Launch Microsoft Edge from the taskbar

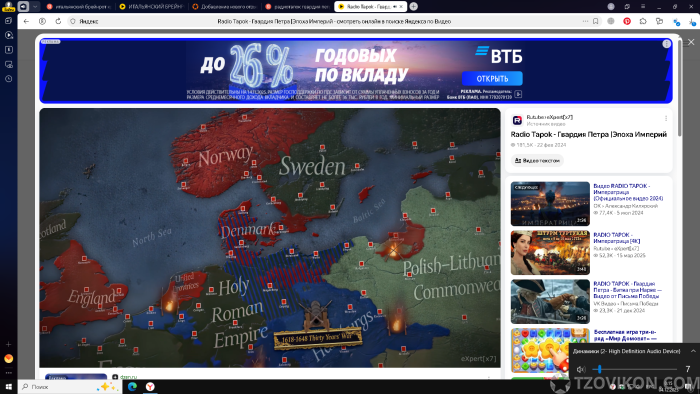coord(133,386)
